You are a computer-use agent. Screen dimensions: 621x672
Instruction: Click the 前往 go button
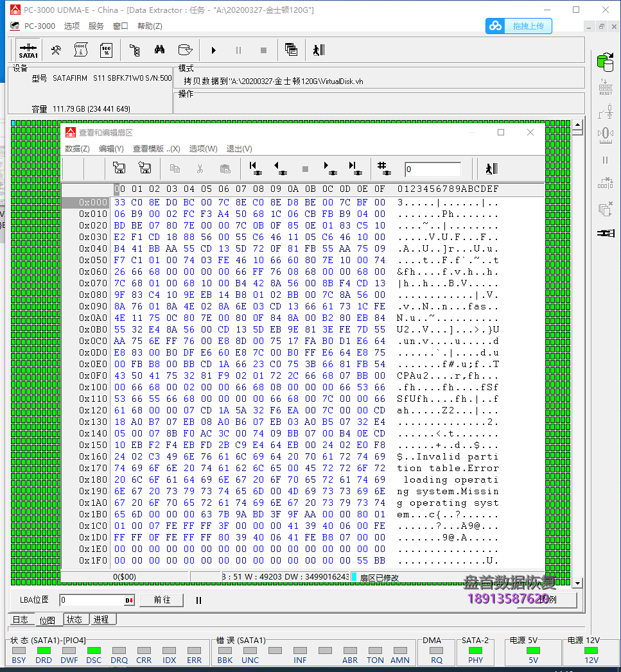162,600
